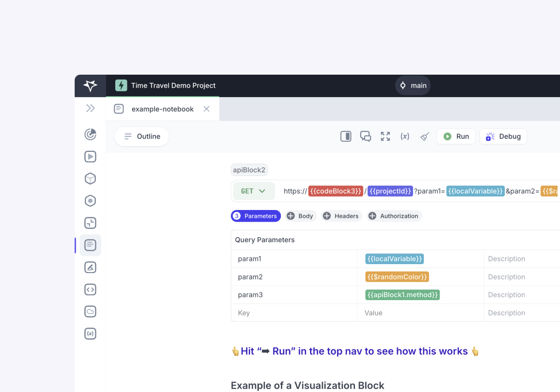560x392 pixels.
Task: Expand the collapsed sidebar with double chevron
Action: [90, 108]
